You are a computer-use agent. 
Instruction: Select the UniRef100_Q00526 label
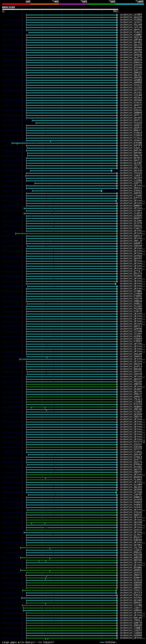[131, 256]
